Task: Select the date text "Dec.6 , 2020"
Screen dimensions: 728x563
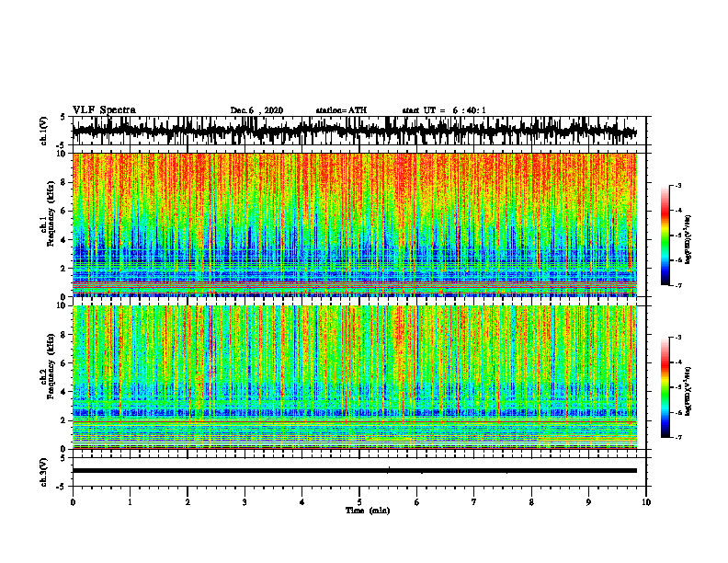Action: point(256,110)
